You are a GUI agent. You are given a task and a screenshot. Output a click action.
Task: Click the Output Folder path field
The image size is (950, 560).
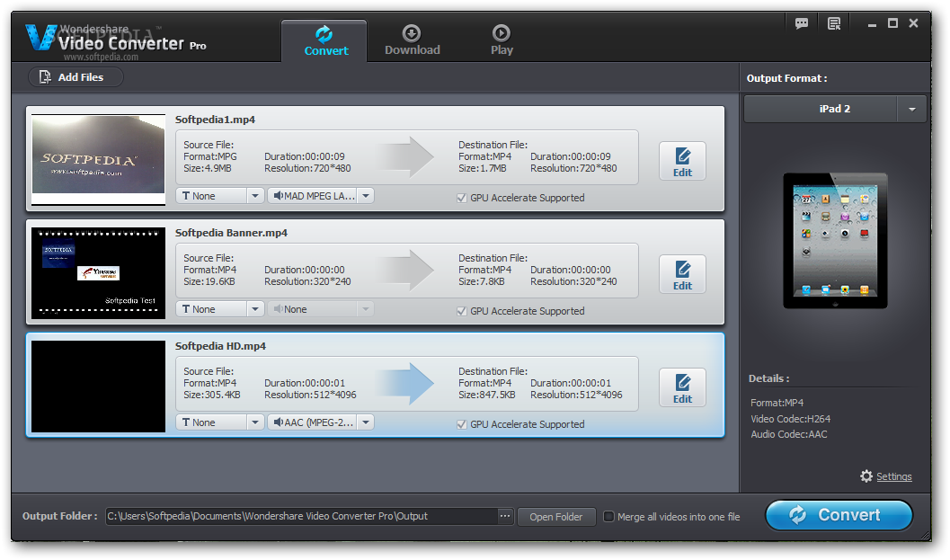click(x=301, y=516)
